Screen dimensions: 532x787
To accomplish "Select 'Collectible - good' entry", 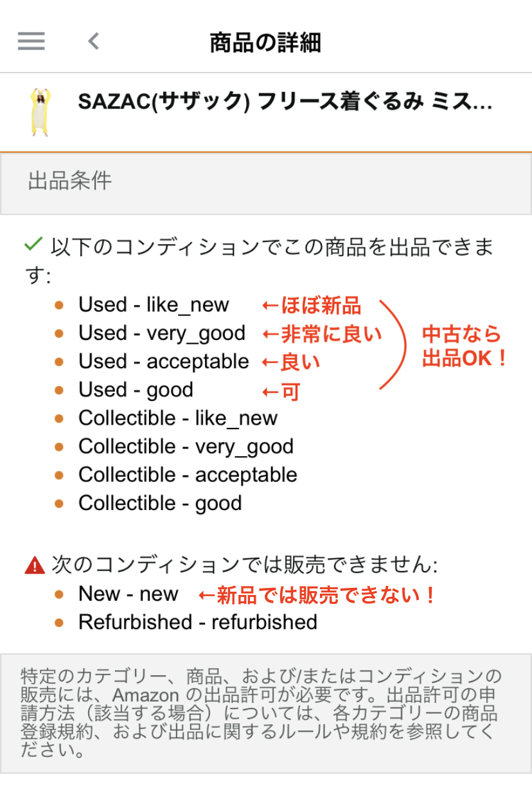I will tap(160, 503).
